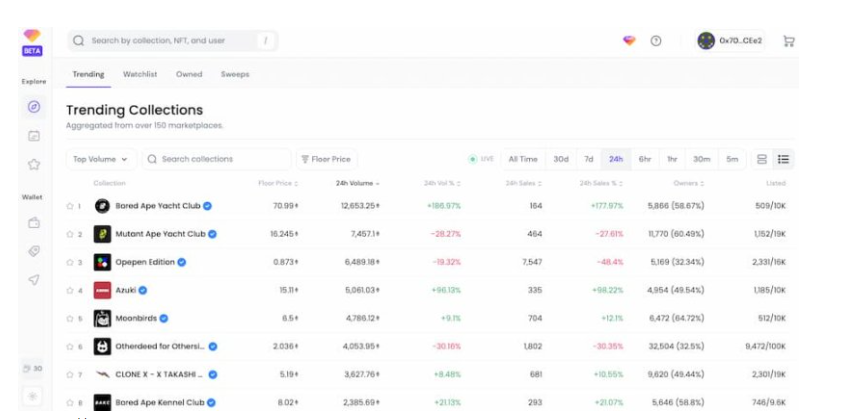Open the Top Volume dropdown
This screenshot has width=850, height=419.
point(101,159)
